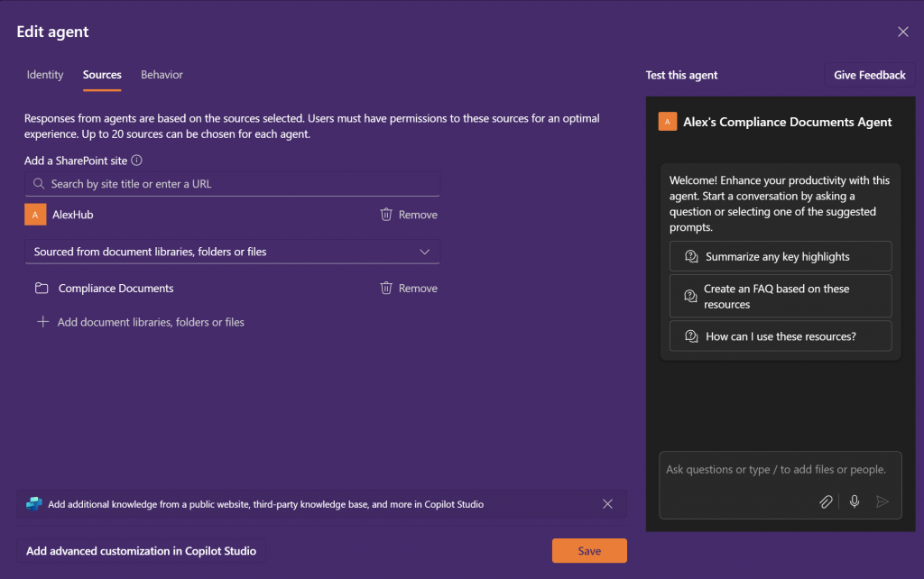The height and width of the screenshot is (579, 924).
Task: Switch to the Identity tab
Action: pos(45,75)
